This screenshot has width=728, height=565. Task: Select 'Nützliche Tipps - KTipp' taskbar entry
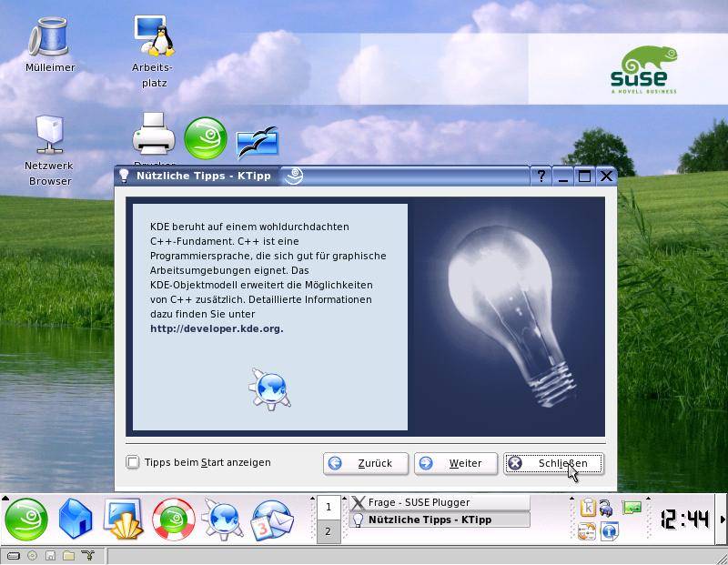click(x=440, y=520)
